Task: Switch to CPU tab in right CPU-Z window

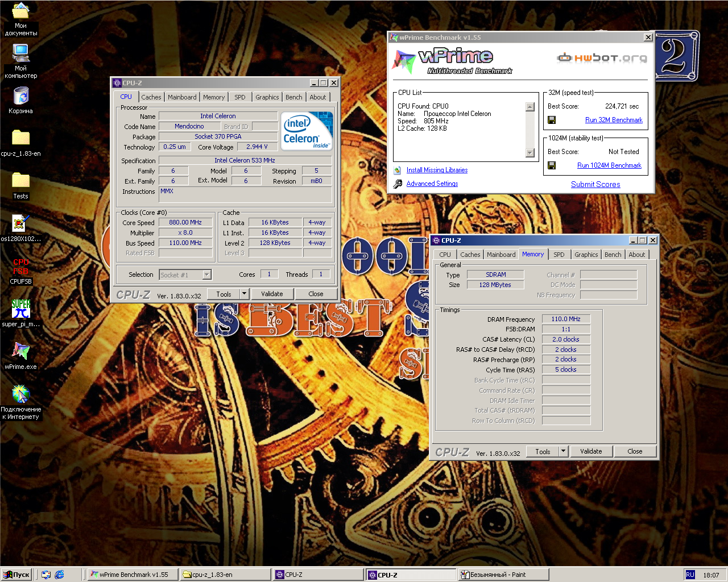Action: pyautogui.click(x=445, y=255)
